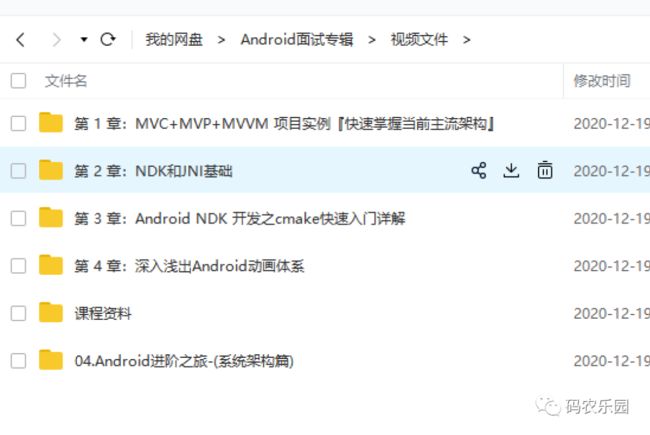
Task: Go back with the left arrow
Action: pos(20,40)
